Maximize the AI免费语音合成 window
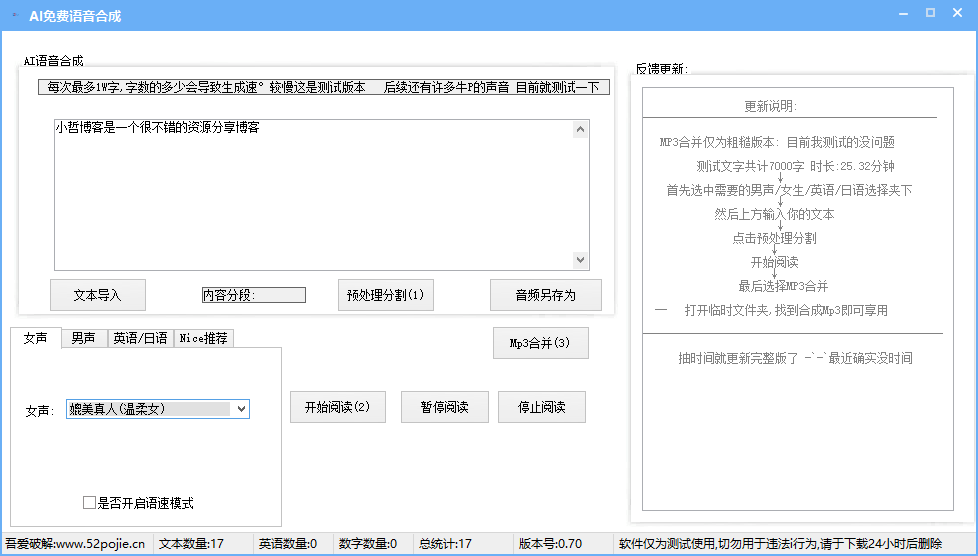The width and height of the screenshot is (978, 556). pyautogui.click(x=930, y=13)
